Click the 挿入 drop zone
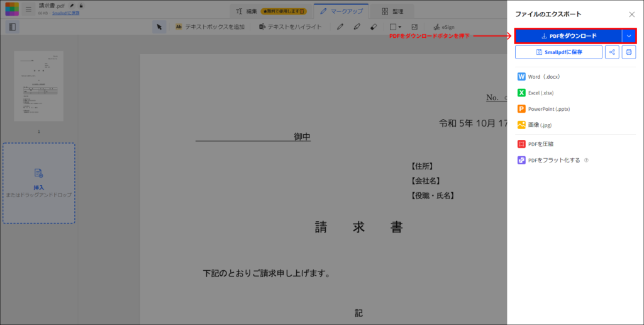Viewport: 644px width, 325px height. pyautogui.click(x=39, y=183)
